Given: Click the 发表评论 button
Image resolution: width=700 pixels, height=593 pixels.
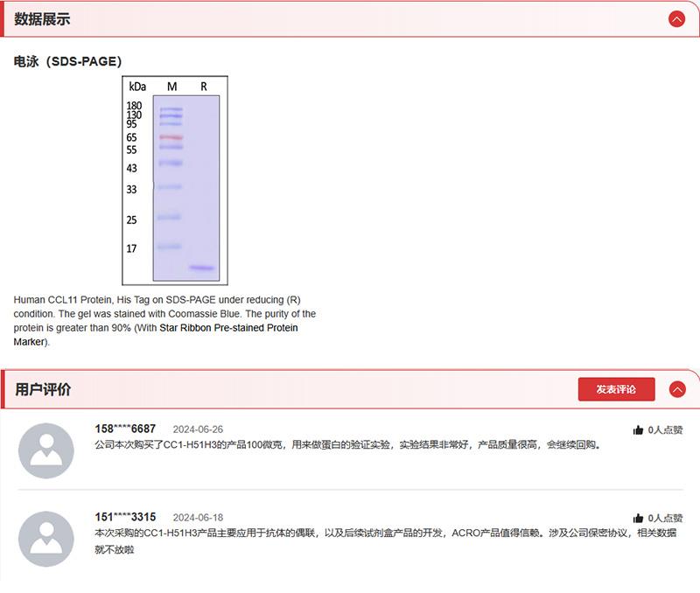Looking at the screenshot, I should pyautogui.click(x=616, y=389).
